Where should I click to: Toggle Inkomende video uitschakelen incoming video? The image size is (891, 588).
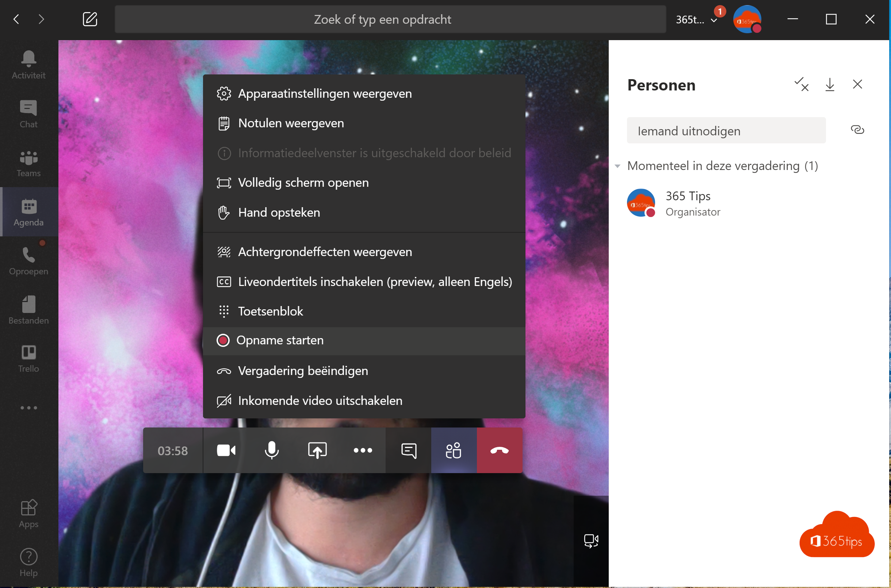320,400
